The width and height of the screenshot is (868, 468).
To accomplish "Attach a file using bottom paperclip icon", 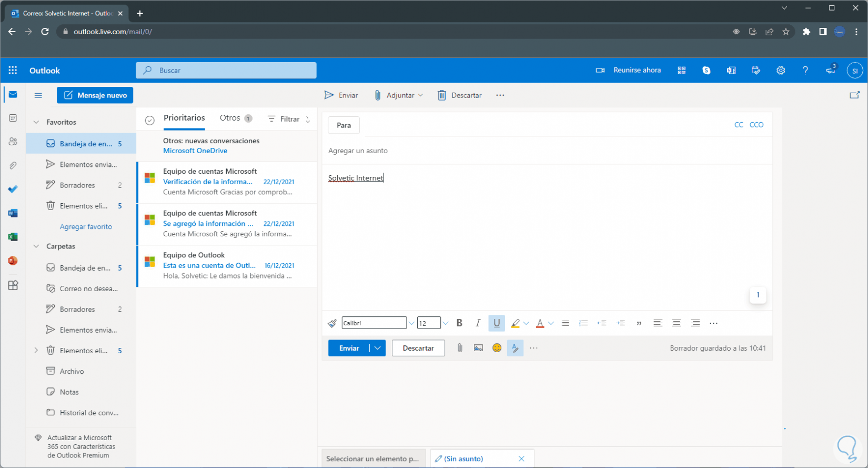I will coord(460,348).
